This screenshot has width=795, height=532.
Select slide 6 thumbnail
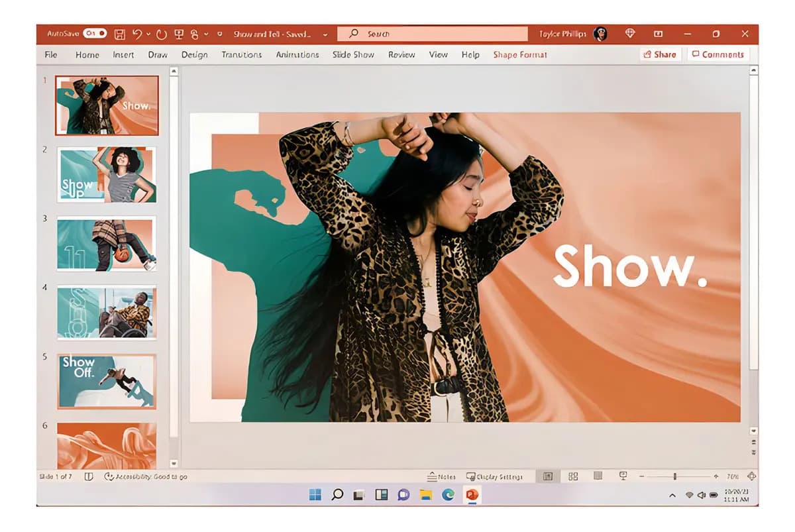click(x=107, y=447)
